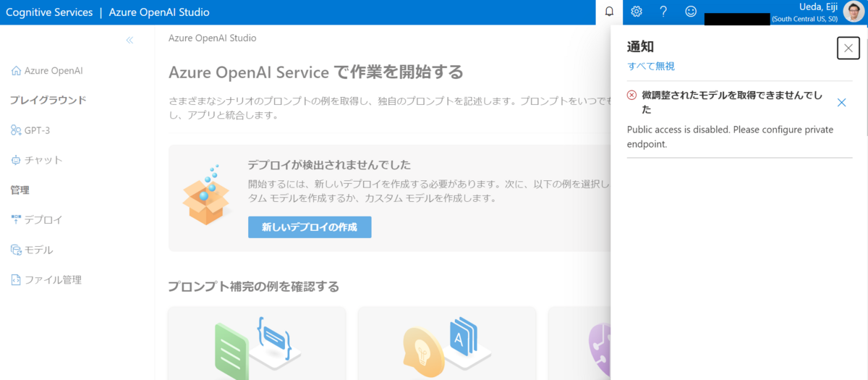Click すべて無視 link in notifications
Screen dimensions: 868x380
click(651, 67)
